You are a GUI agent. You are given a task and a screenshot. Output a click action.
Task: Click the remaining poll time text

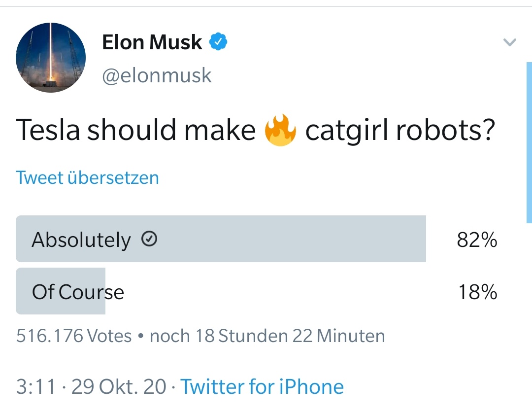pyautogui.click(x=267, y=336)
